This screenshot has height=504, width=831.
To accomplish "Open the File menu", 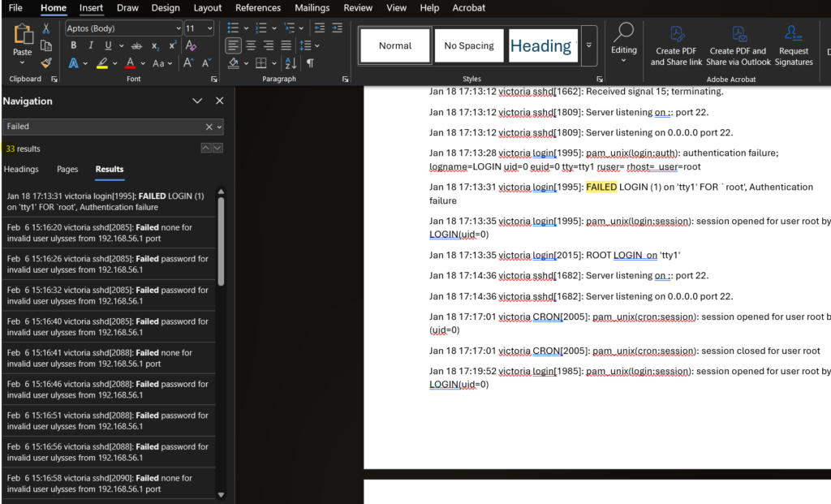I will [x=15, y=8].
